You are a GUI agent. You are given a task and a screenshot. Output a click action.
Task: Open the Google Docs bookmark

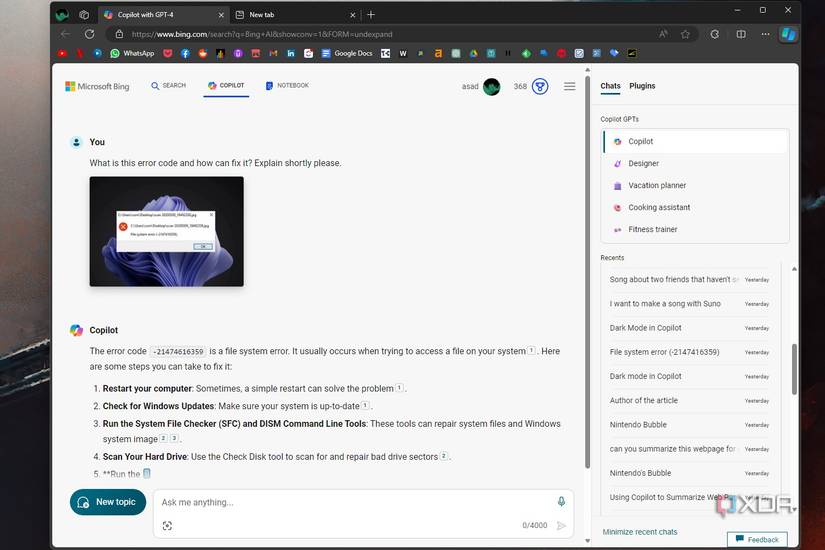(x=347, y=53)
